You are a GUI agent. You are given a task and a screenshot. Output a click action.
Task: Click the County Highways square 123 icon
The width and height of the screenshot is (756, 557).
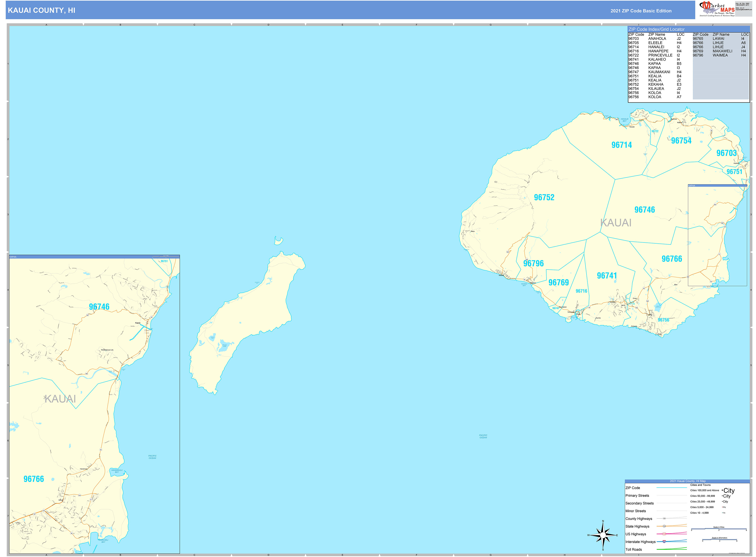pos(664,519)
